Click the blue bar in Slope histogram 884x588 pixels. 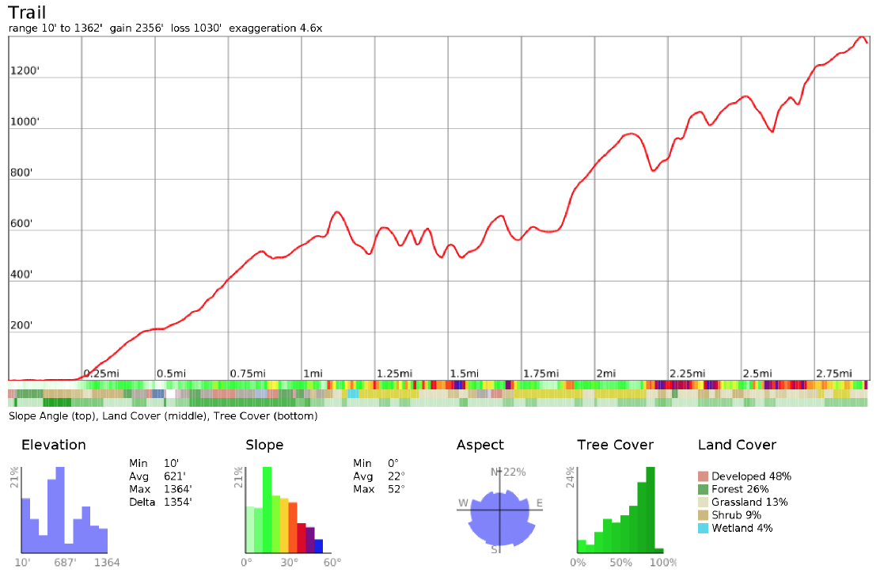tap(319, 545)
